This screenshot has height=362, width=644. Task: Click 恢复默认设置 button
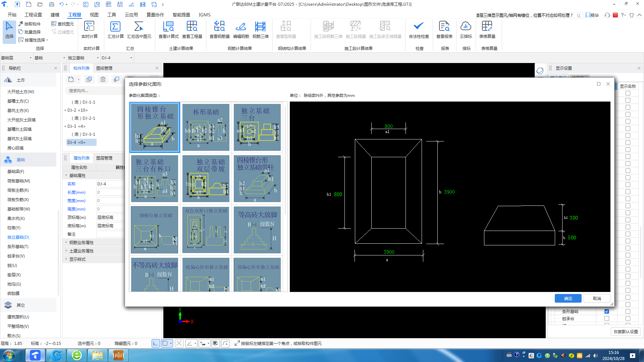click(626, 331)
